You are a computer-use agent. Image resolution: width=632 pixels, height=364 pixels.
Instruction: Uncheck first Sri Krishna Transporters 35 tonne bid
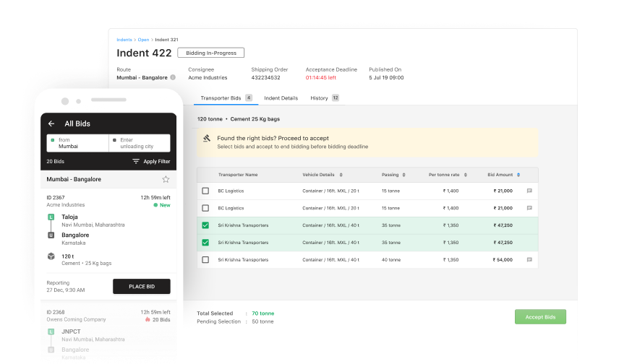pos(205,225)
